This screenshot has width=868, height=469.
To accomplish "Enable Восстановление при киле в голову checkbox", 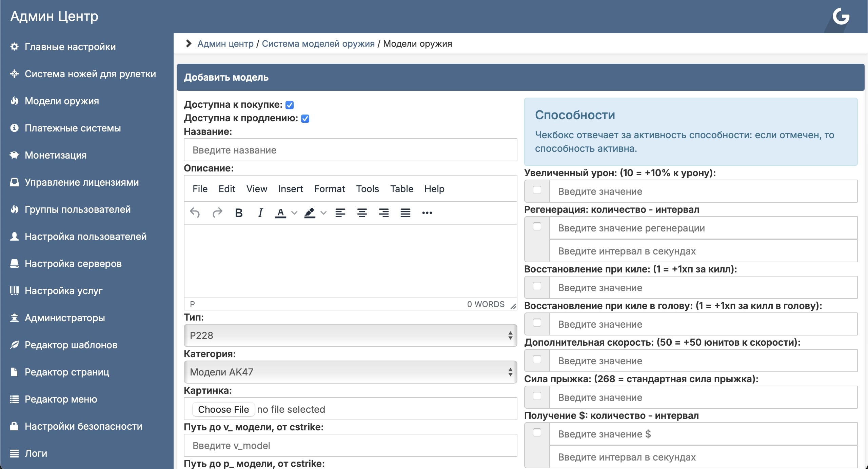I will point(537,323).
